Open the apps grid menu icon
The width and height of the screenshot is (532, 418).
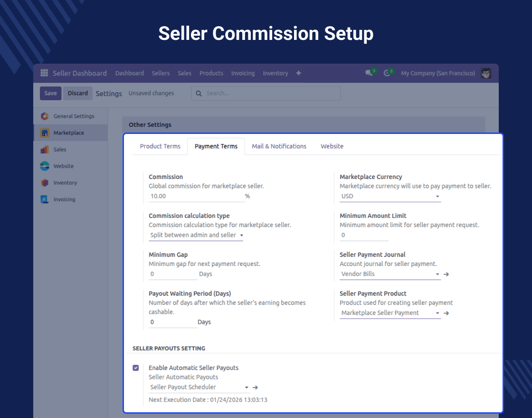pyautogui.click(x=44, y=73)
